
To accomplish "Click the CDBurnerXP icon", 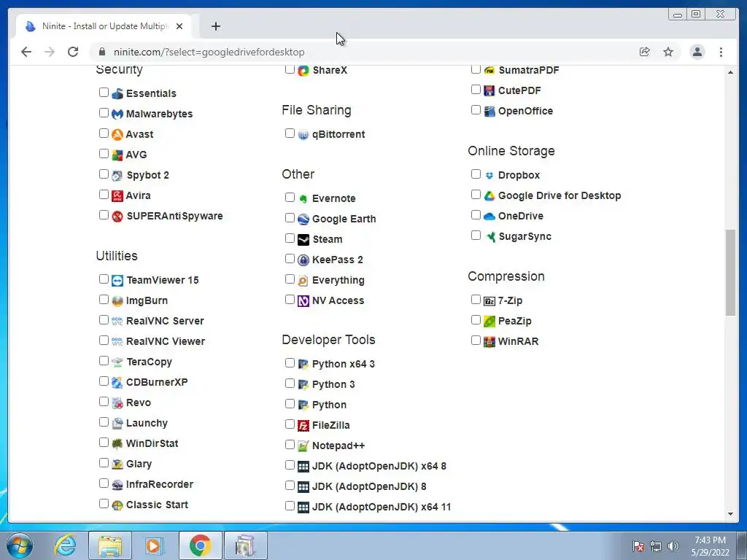I will pos(117,382).
